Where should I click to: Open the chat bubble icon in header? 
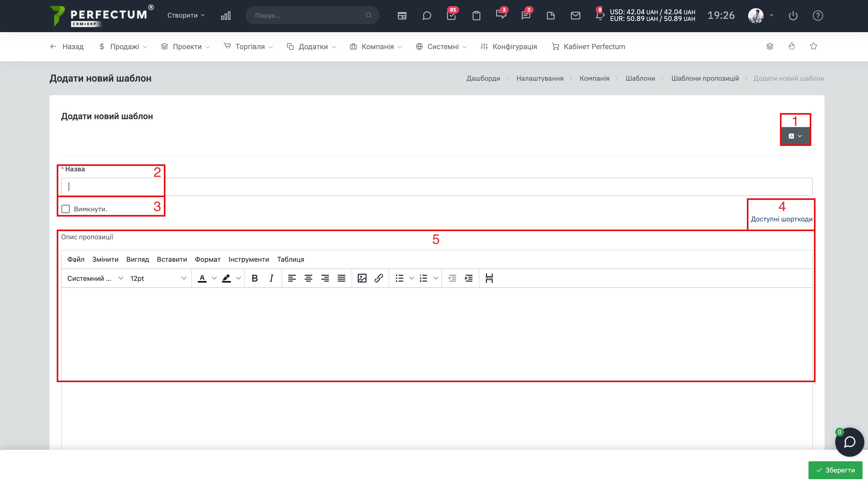pyautogui.click(x=427, y=15)
